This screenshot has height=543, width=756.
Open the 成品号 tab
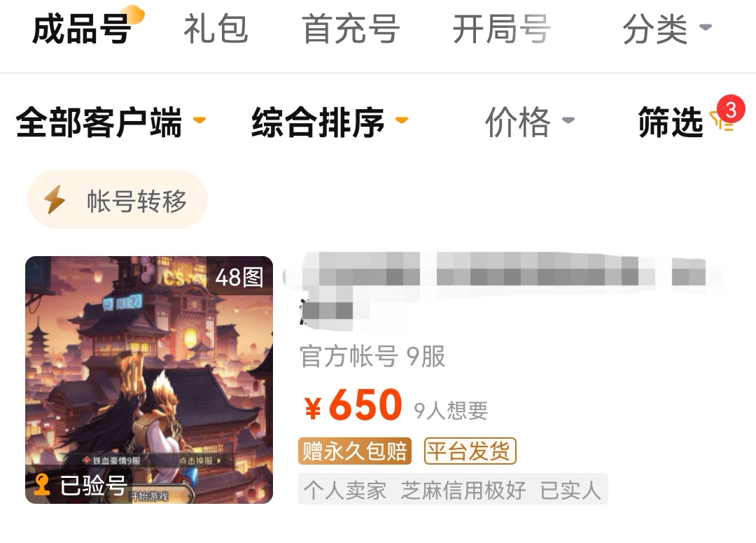click(82, 29)
